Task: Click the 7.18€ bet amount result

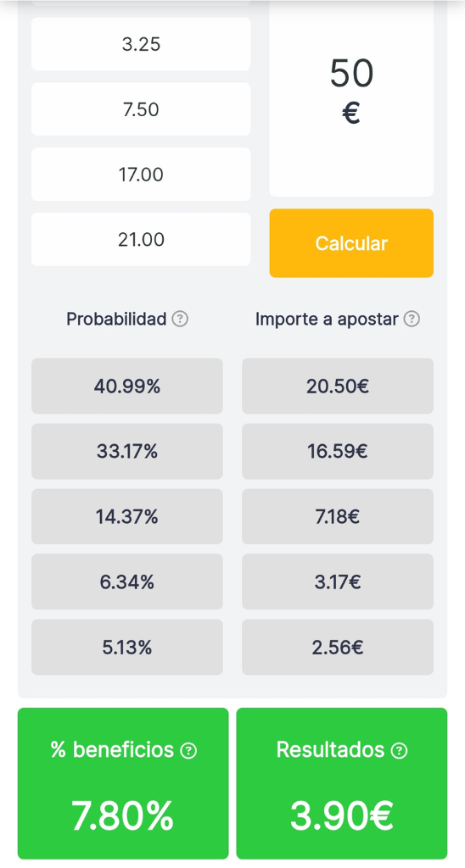Action: point(338,516)
